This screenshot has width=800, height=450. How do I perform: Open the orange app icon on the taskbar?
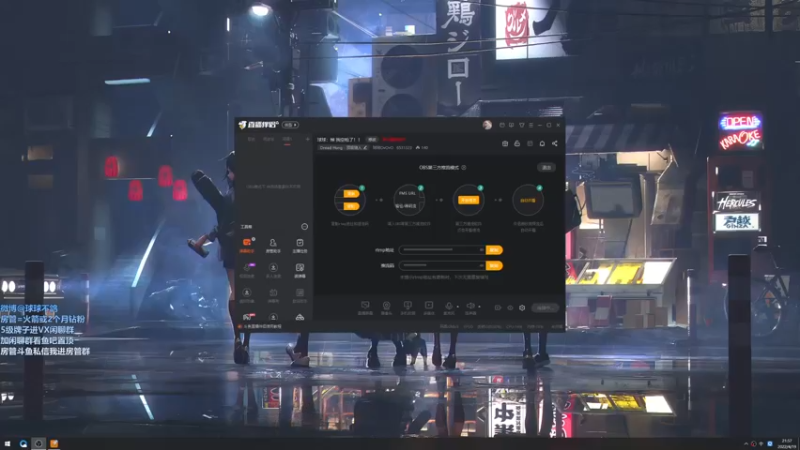pyautogui.click(x=54, y=444)
